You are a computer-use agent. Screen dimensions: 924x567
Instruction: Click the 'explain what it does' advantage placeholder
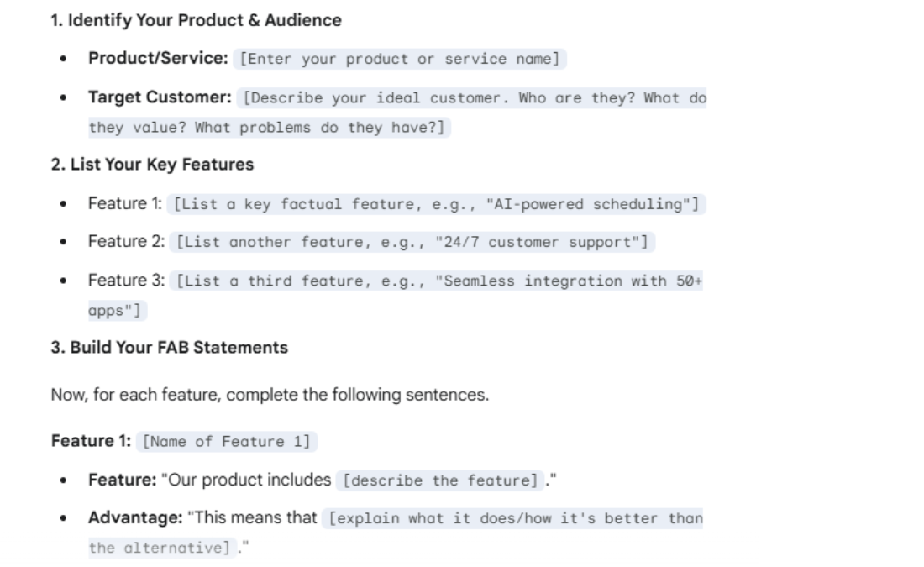(514, 519)
